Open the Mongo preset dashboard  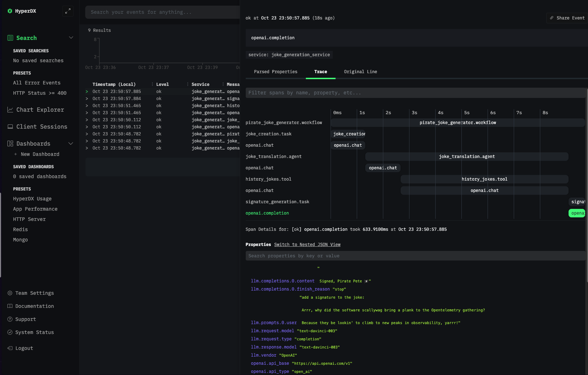tap(21, 240)
